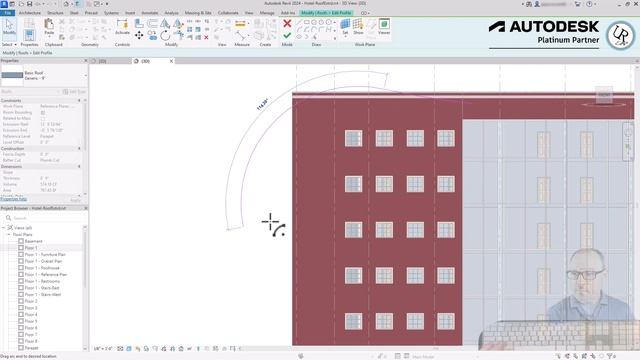Toggle the Related to Mass checkbox
The width and height of the screenshot is (640, 360).
click(x=43, y=118)
